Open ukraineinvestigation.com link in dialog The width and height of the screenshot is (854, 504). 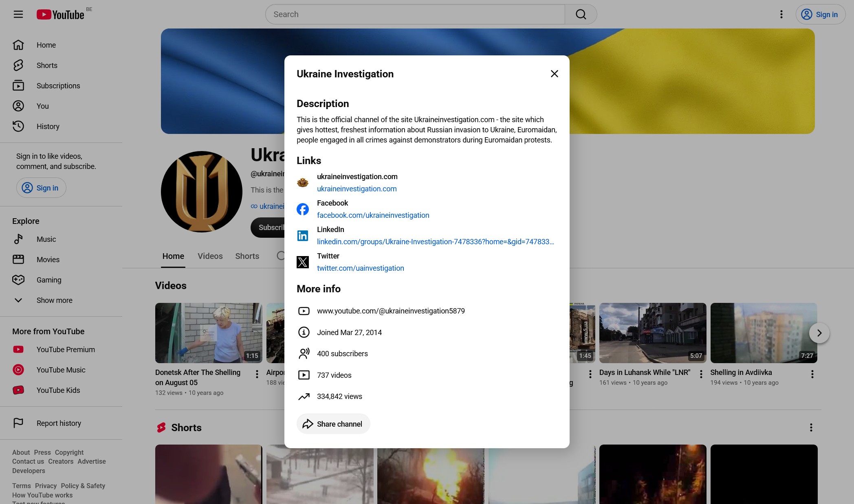[x=357, y=189]
